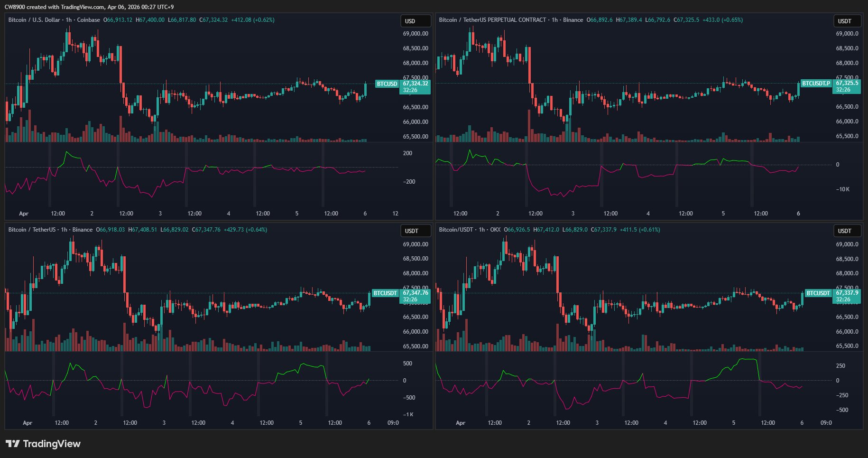
Task: Click 68,500.0 on the perpetual contract price axis
Action: (847, 48)
